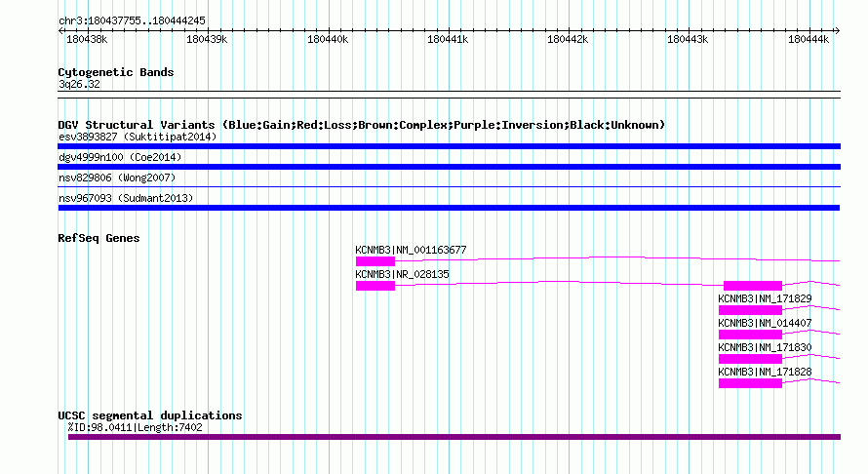Click the KCNMB3|NM_171830 exon block
Screen dimensions: 868x474
750,359
